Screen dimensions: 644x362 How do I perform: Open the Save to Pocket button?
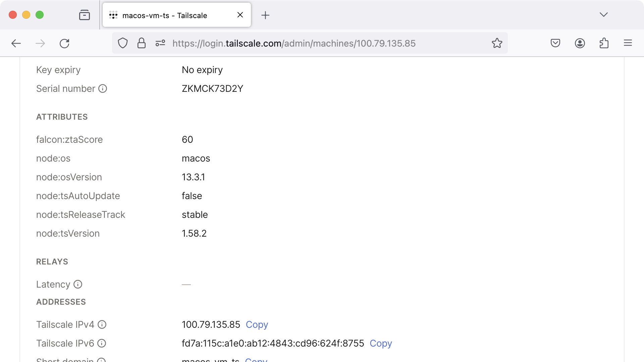click(555, 43)
